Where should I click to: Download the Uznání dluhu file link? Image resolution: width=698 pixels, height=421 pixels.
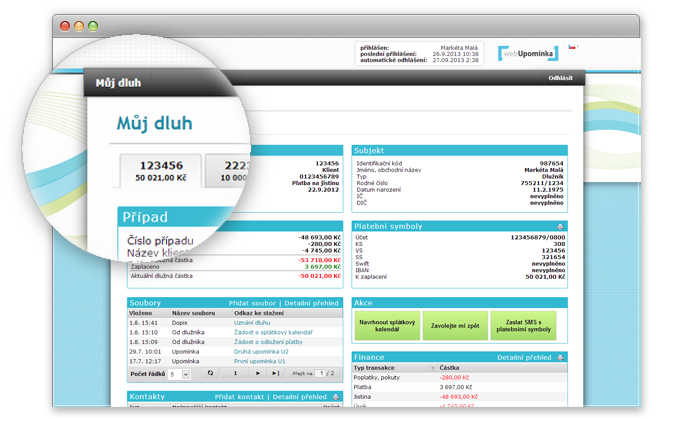coord(254,322)
